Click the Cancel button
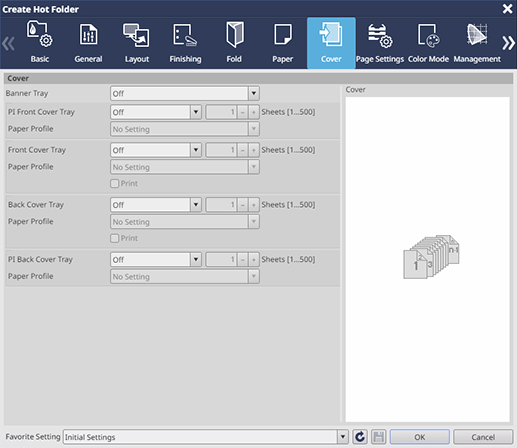 tap(483, 437)
